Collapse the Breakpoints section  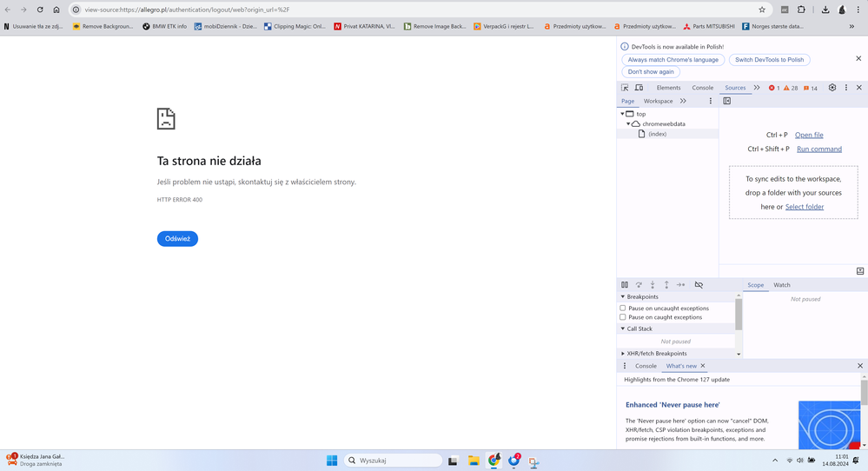pos(623,297)
